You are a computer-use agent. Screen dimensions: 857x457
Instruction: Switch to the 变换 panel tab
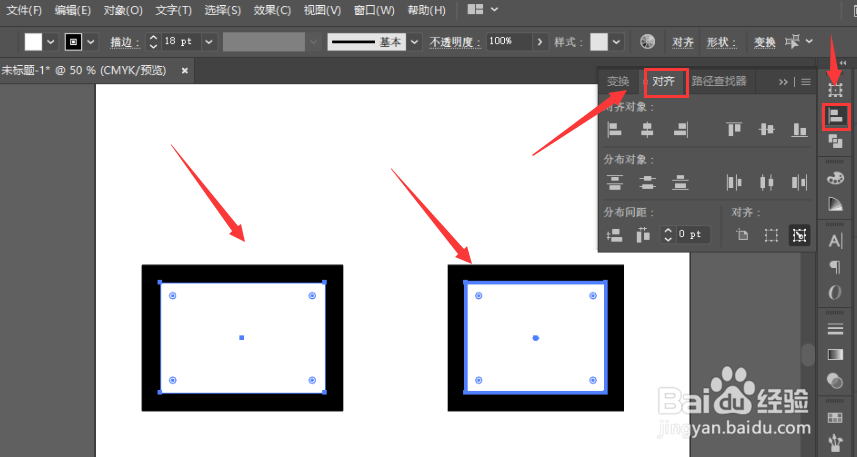[618, 81]
